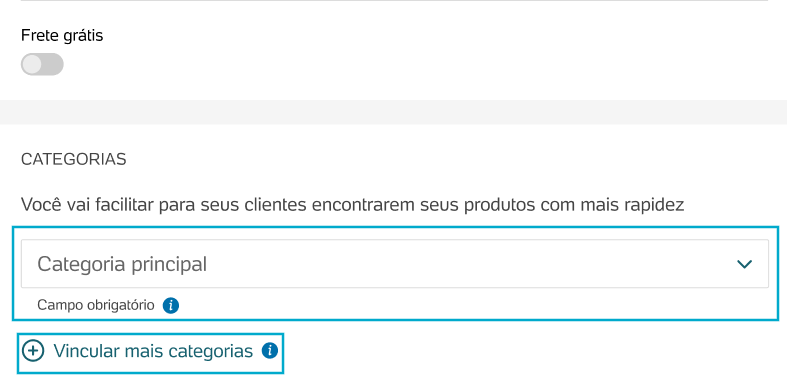This screenshot has height=383, width=787.
Task: Enable free shipping via the gray switch track
Action: point(42,65)
